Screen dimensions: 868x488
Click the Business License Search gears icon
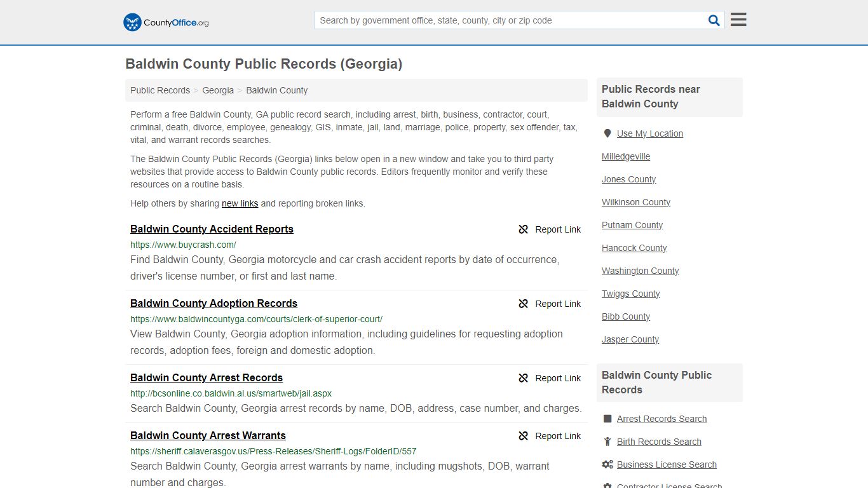click(607, 464)
